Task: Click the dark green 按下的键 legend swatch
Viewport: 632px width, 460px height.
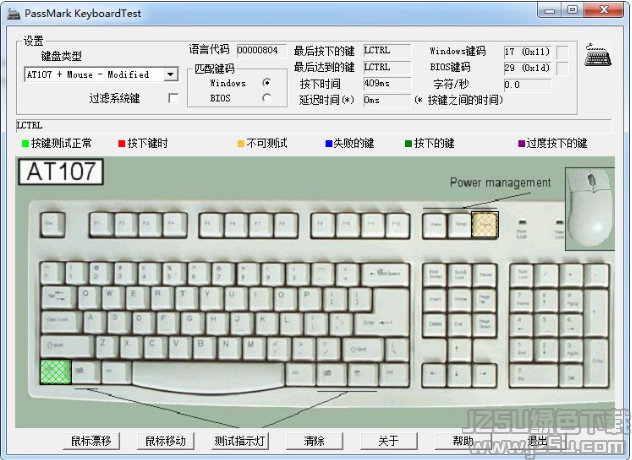Action: (408, 144)
